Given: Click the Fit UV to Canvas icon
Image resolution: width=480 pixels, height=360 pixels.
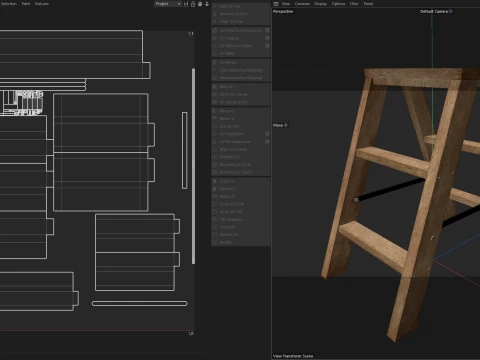Looking at the screenshot, I should tap(215, 94).
